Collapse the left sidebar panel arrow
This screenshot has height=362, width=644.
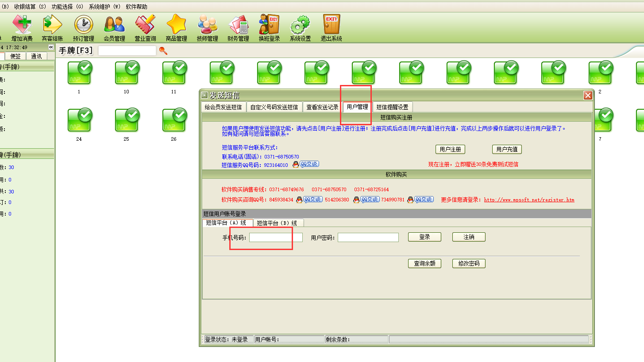click(x=51, y=47)
